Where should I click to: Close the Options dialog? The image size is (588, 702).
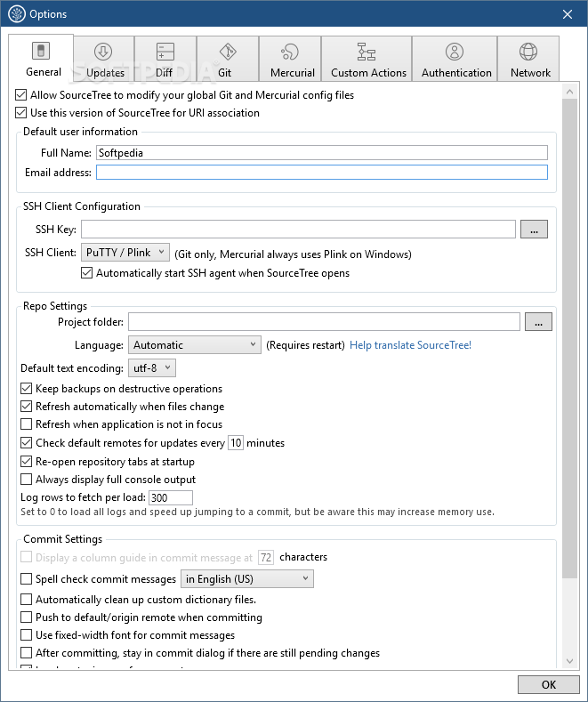(x=568, y=14)
